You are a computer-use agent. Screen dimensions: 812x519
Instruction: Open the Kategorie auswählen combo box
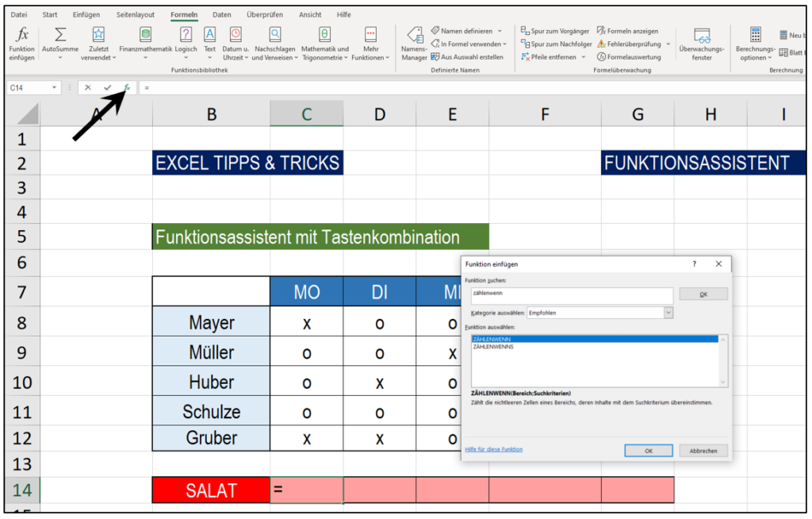point(599,313)
